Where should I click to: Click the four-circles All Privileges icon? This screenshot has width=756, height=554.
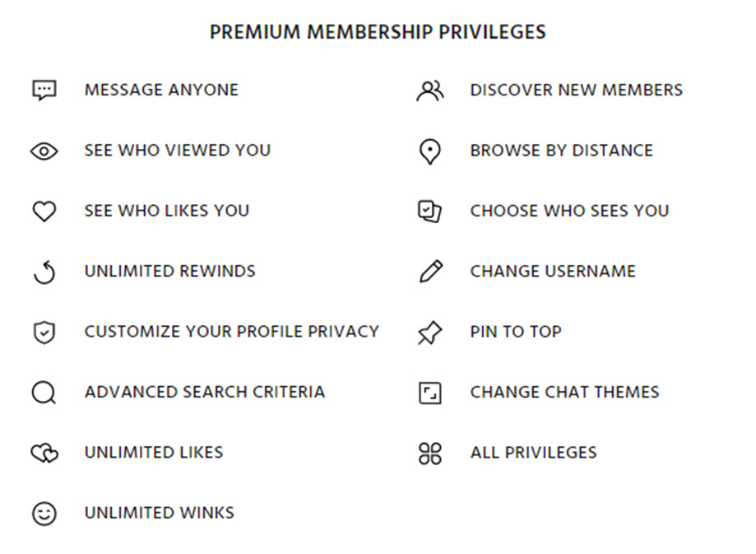(430, 454)
